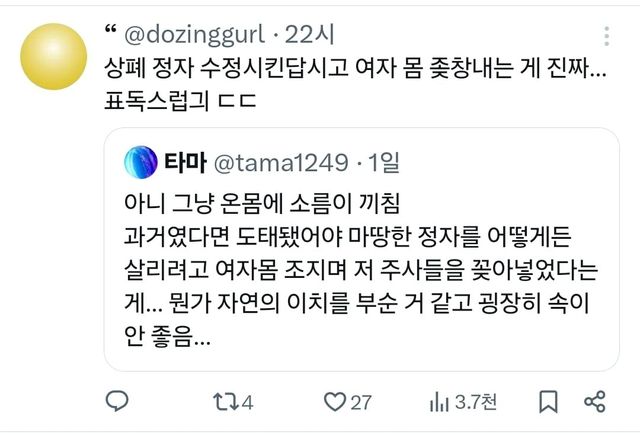Click the 22시 timestamp

point(309,35)
